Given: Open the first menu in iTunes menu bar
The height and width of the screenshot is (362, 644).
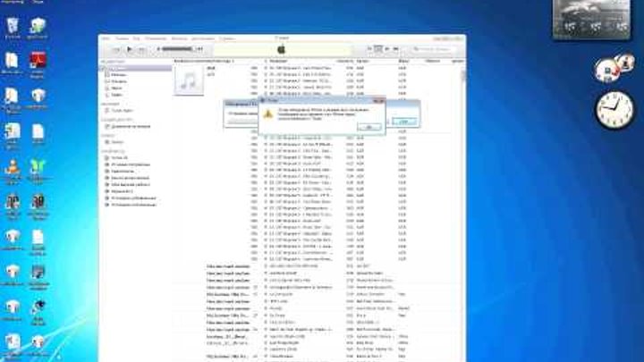Looking at the screenshot, I should click(105, 39).
